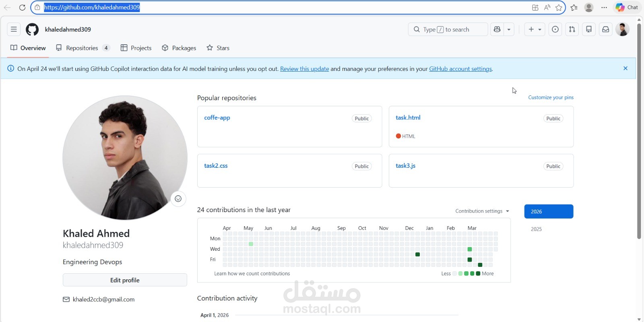Image resolution: width=644 pixels, height=322 pixels.
Task: Select the Overview tab
Action: tap(28, 48)
